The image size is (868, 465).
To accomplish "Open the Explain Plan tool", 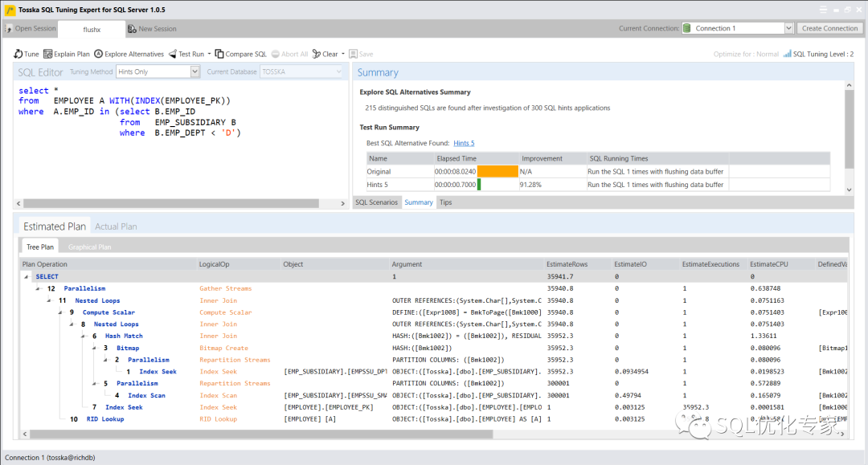I will click(x=48, y=54).
